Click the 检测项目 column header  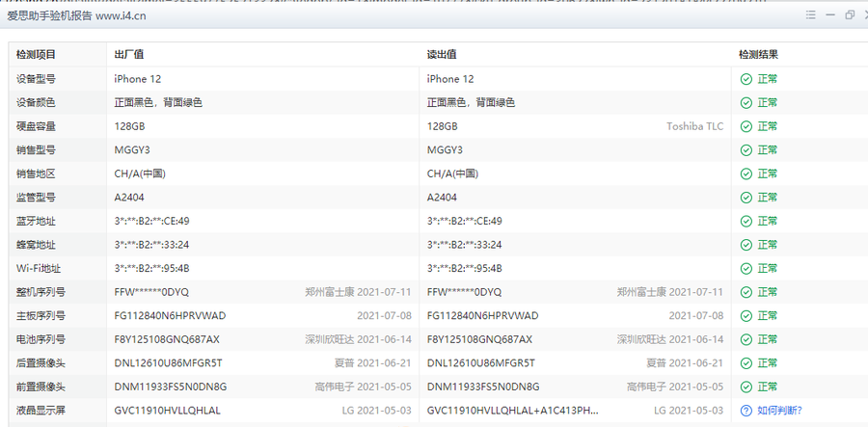37,55
